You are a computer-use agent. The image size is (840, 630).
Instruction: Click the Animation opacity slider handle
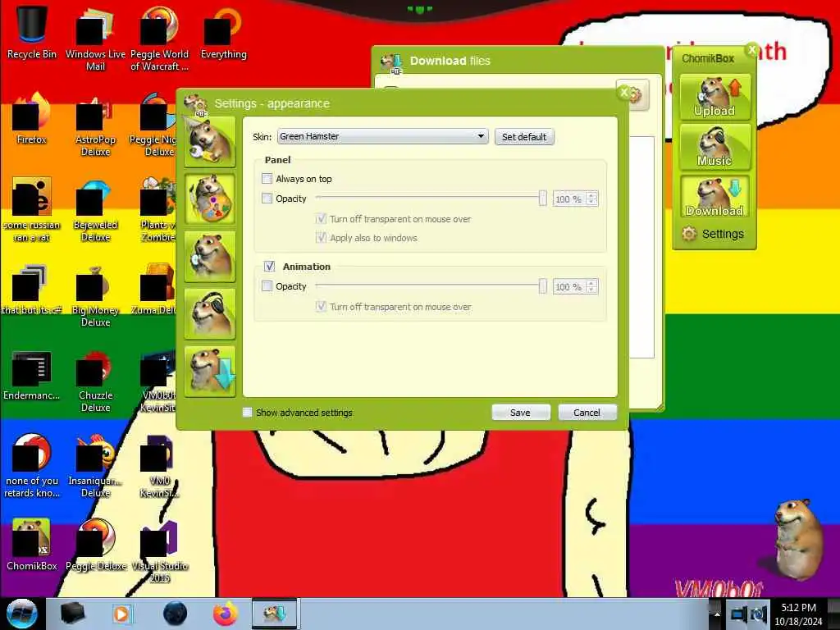[x=543, y=286]
